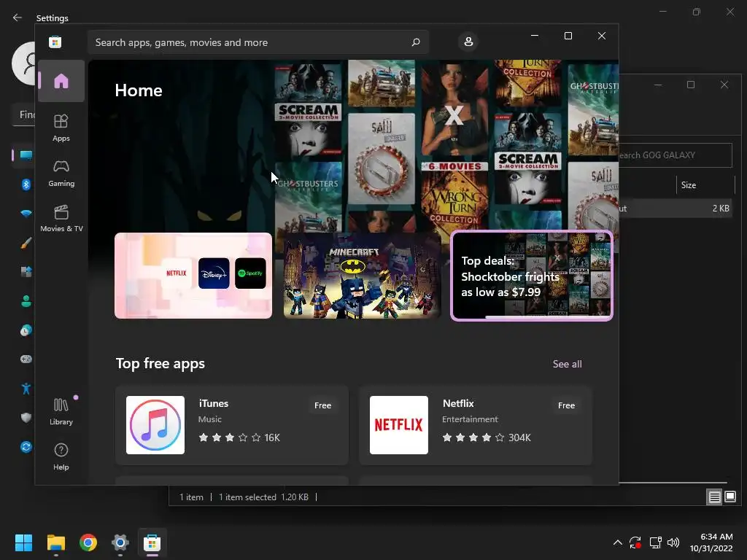Click Microsoft Store taskbar icon
This screenshot has height=560, width=747.
pyautogui.click(x=152, y=542)
